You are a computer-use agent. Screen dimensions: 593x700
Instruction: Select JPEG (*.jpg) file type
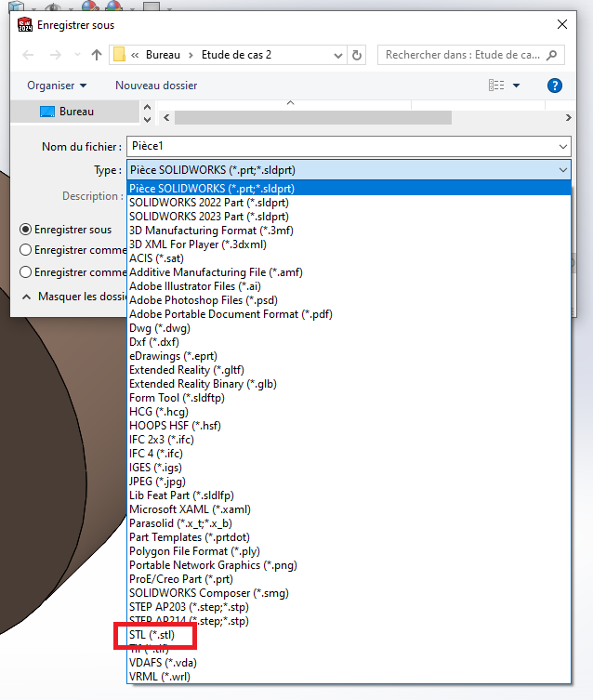click(x=349, y=482)
